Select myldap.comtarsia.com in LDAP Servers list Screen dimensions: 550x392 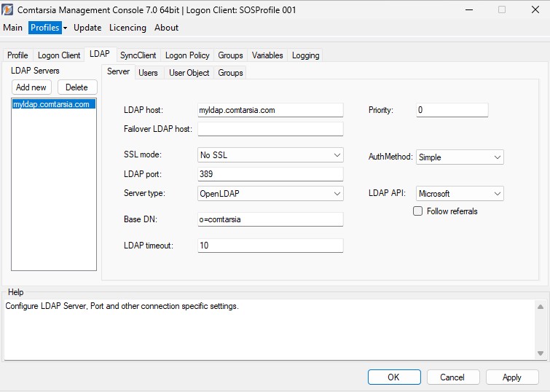(54, 104)
